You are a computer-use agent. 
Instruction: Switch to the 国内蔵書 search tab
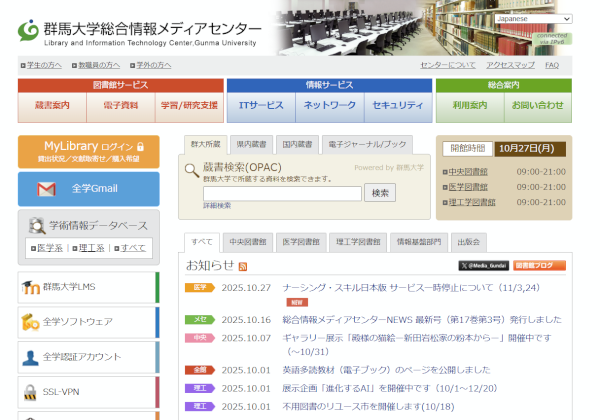[297, 145]
